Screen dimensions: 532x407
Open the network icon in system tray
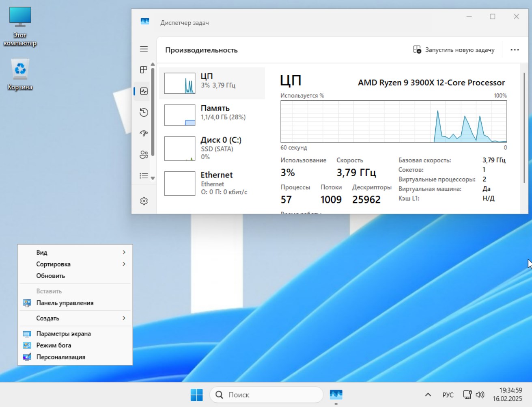[467, 395]
